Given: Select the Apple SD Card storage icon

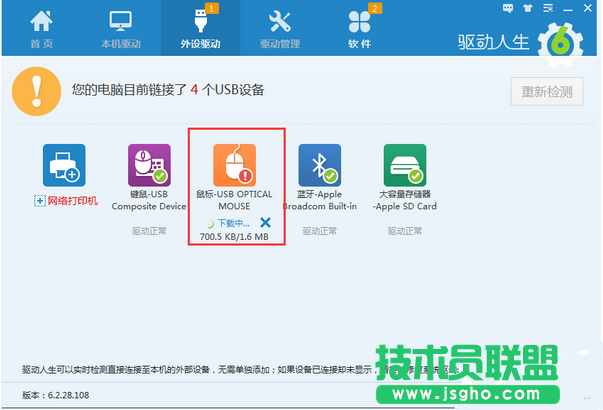Looking at the screenshot, I should coord(405,165).
